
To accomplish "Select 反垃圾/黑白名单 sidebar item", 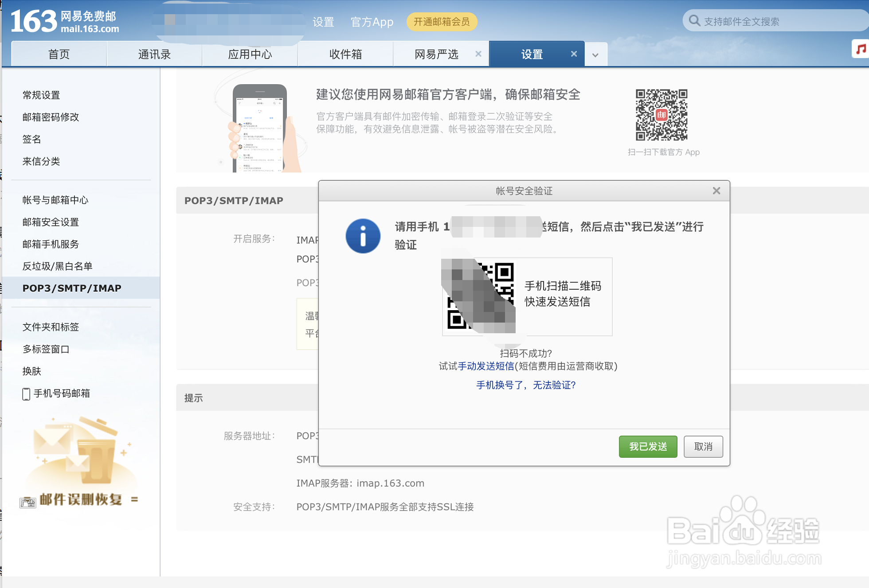I will pos(57,266).
